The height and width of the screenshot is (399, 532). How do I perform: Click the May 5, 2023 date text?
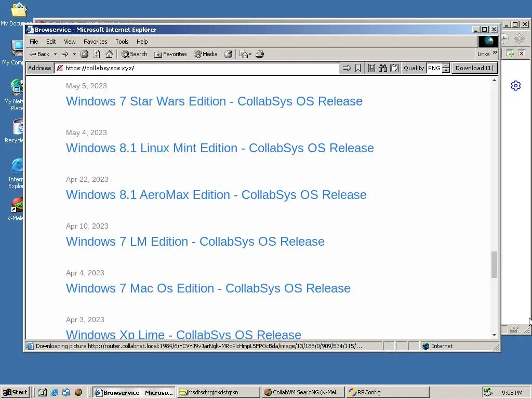point(86,86)
